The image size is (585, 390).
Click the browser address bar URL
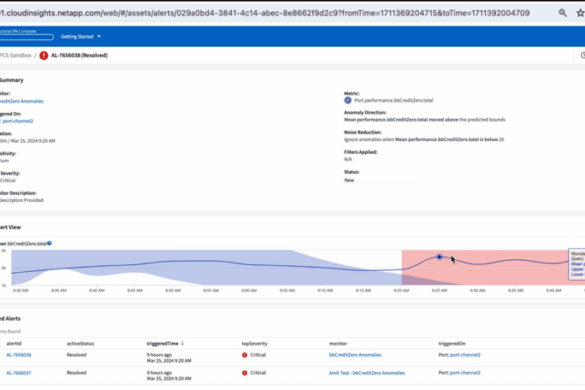point(265,13)
